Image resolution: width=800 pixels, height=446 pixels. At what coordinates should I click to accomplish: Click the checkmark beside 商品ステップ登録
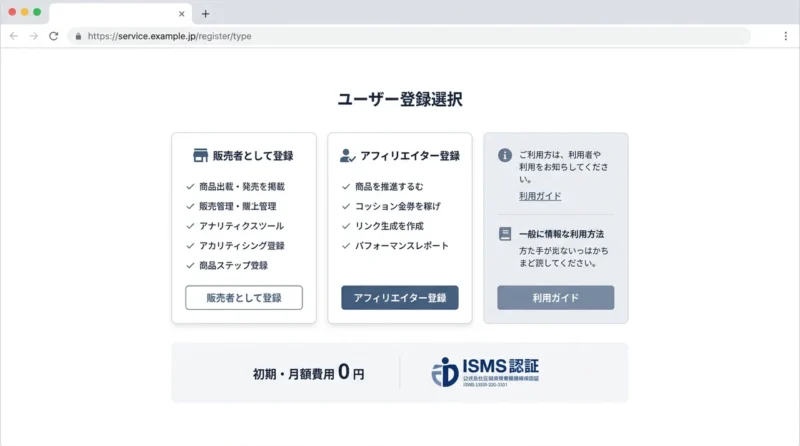(x=190, y=265)
